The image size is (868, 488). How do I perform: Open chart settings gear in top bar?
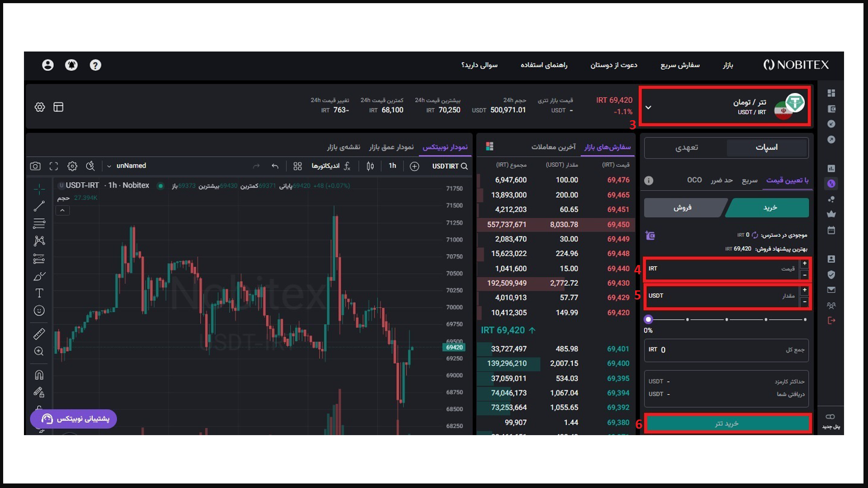pyautogui.click(x=40, y=107)
